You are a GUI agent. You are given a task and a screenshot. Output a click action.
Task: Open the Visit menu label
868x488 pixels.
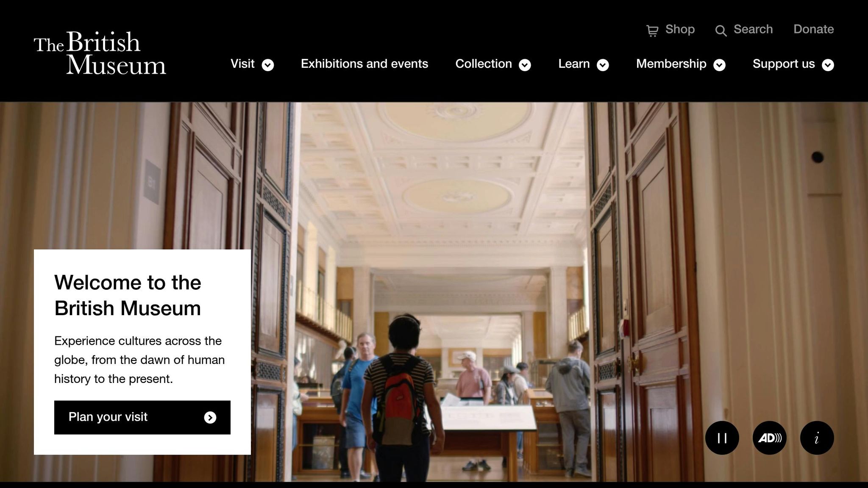coord(242,64)
